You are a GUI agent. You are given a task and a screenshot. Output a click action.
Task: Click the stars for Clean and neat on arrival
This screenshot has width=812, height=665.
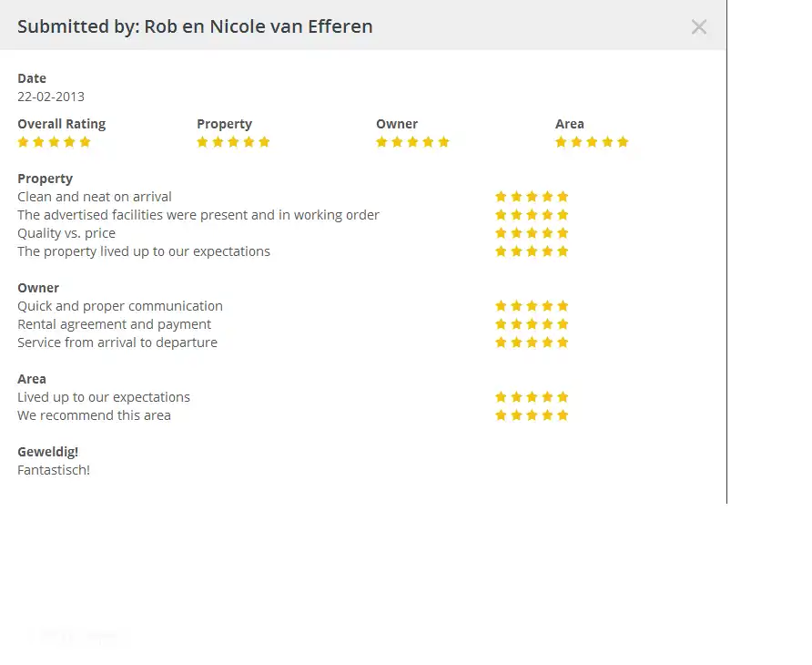tap(532, 197)
